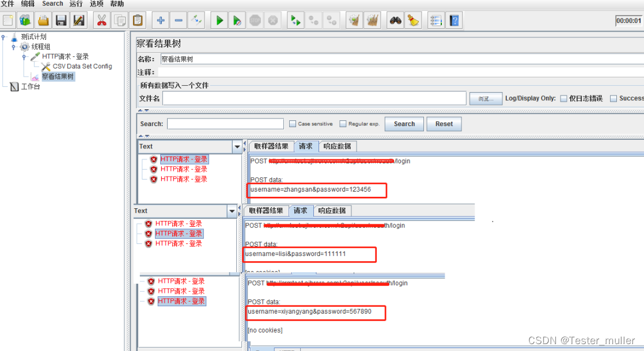
Task: Open the 文件 menu
Action: tap(7, 3)
